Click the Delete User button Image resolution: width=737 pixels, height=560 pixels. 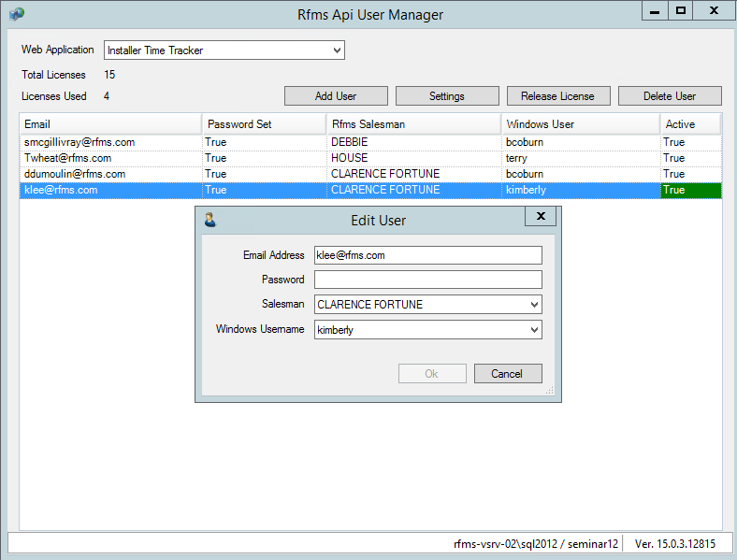670,96
